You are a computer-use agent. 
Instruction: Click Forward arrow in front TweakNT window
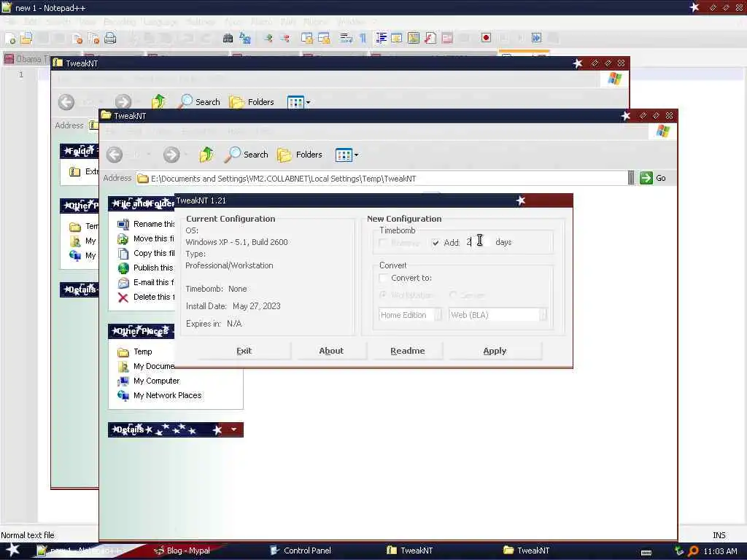[171, 155]
